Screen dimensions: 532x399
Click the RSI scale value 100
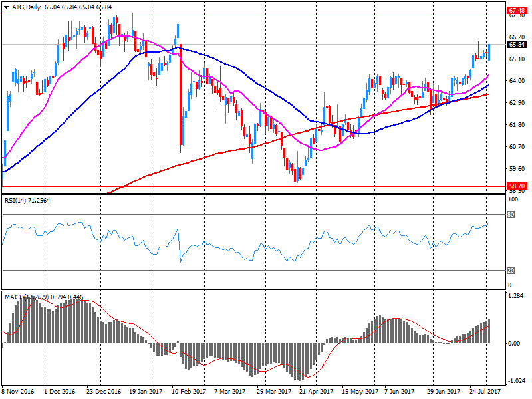point(513,199)
